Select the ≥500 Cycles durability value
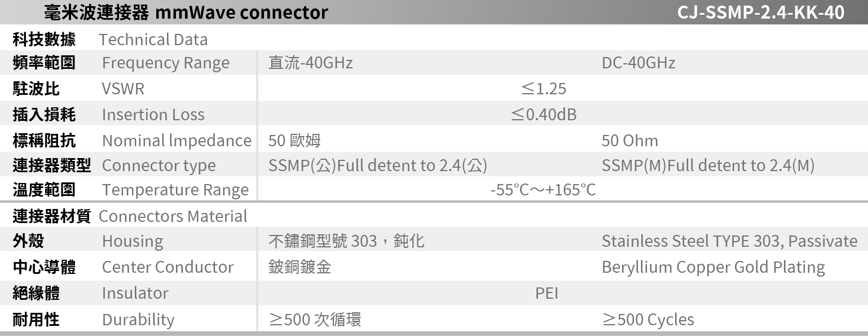Image resolution: width=868 pixels, height=336 pixels. (x=647, y=320)
